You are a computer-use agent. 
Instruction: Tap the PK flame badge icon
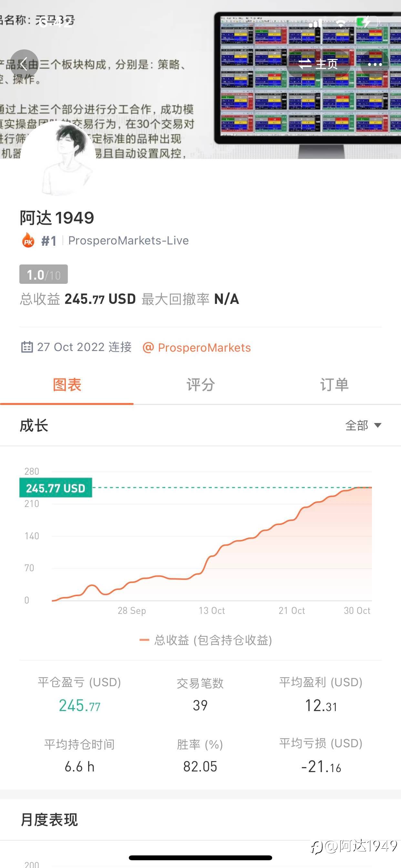click(28, 241)
